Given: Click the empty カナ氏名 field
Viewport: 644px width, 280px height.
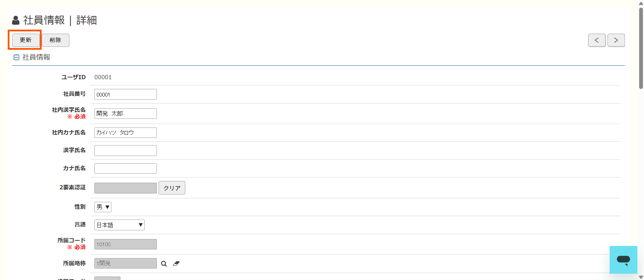Looking at the screenshot, I should (x=126, y=168).
